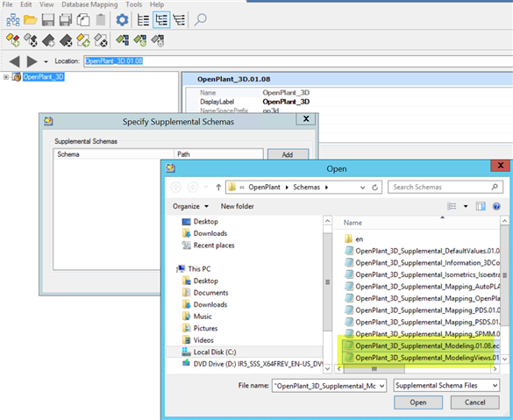Go forward with the right arrow

click(32, 61)
